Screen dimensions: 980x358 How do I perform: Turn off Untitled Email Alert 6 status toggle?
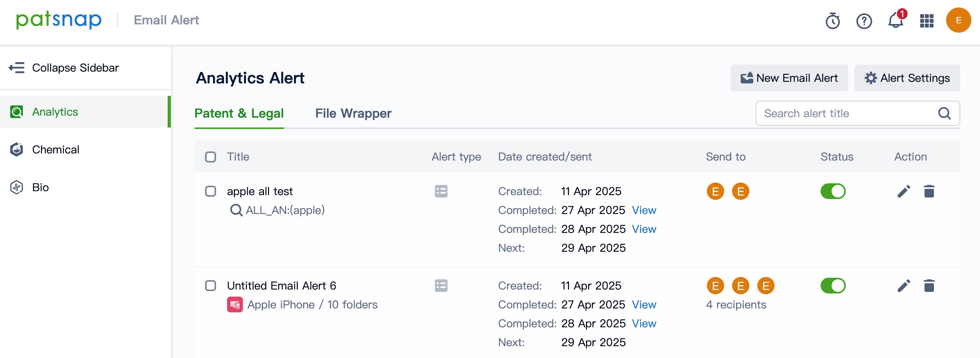click(x=833, y=286)
